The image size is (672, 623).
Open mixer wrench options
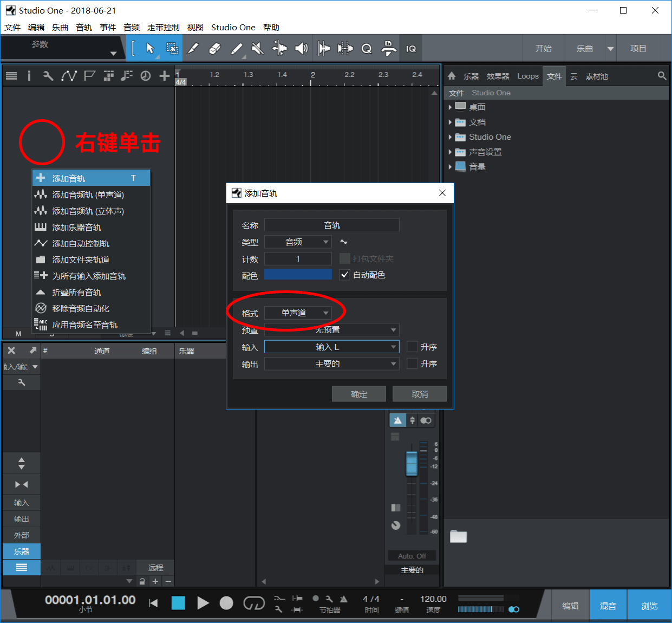[22, 382]
